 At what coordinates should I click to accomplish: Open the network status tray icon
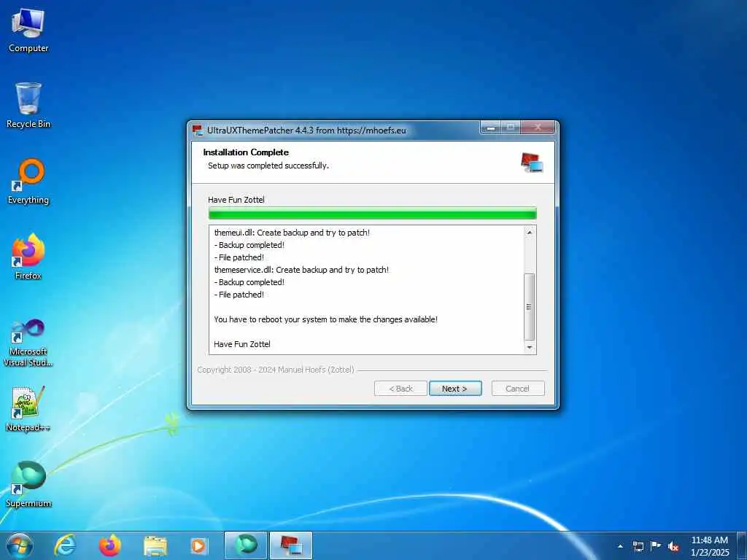pyautogui.click(x=638, y=546)
